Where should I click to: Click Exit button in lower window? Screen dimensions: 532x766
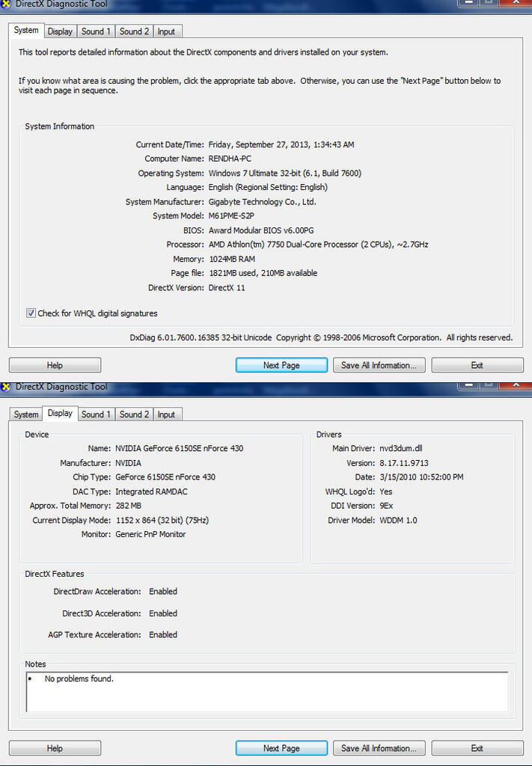477,748
